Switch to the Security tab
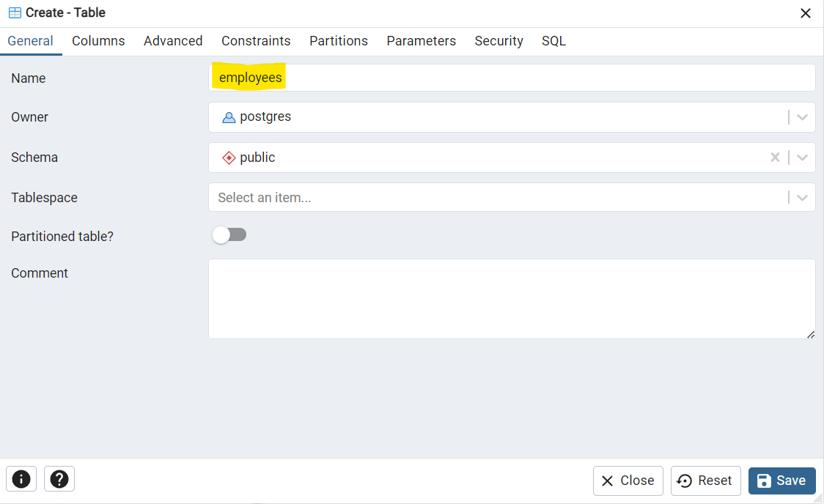Viewport: 824px width, 504px height. click(x=499, y=41)
